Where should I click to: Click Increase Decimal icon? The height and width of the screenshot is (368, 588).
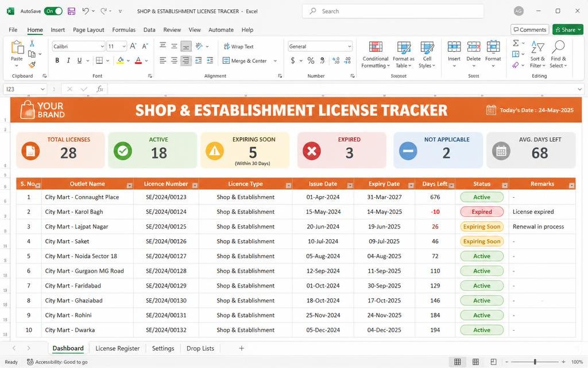tap(336, 60)
